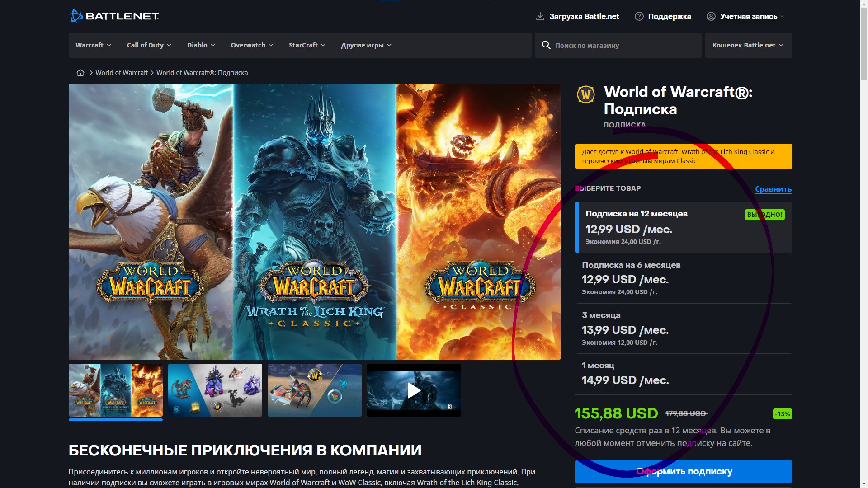This screenshot has width=868, height=488.
Task: Click the crossed-out 179,88 USD price
Action: click(686, 413)
